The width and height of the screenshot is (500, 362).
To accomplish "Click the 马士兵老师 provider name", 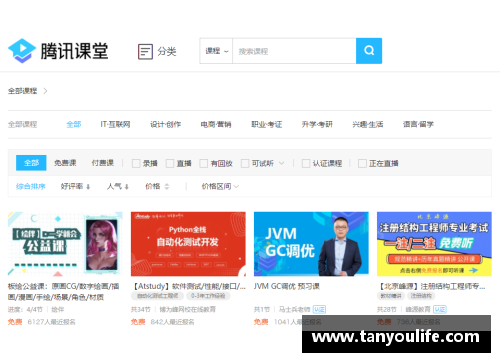I will tap(295, 310).
